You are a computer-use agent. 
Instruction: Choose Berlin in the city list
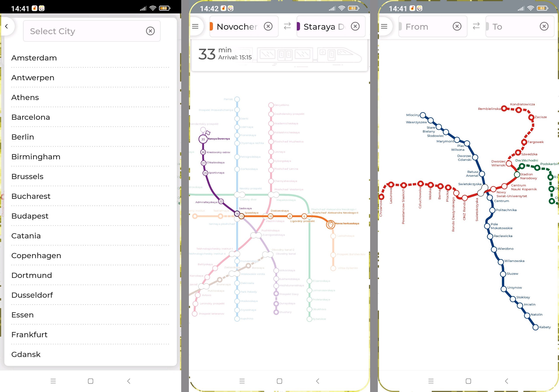coord(23,137)
